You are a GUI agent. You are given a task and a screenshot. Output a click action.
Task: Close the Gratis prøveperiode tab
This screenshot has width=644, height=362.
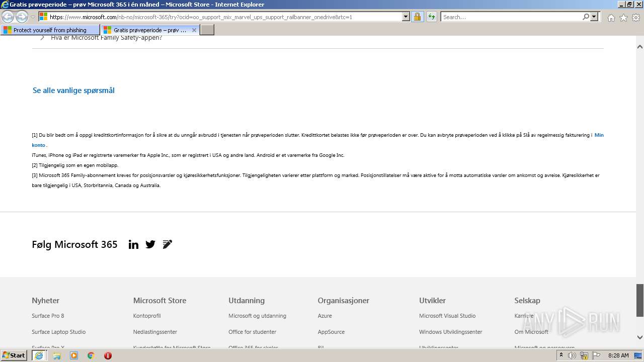pyautogui.click(x=194, y=30)
